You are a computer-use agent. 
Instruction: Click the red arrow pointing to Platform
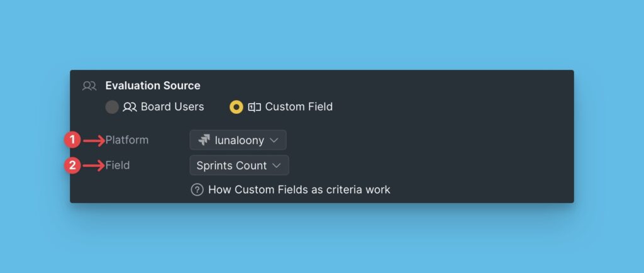[94, 140]
